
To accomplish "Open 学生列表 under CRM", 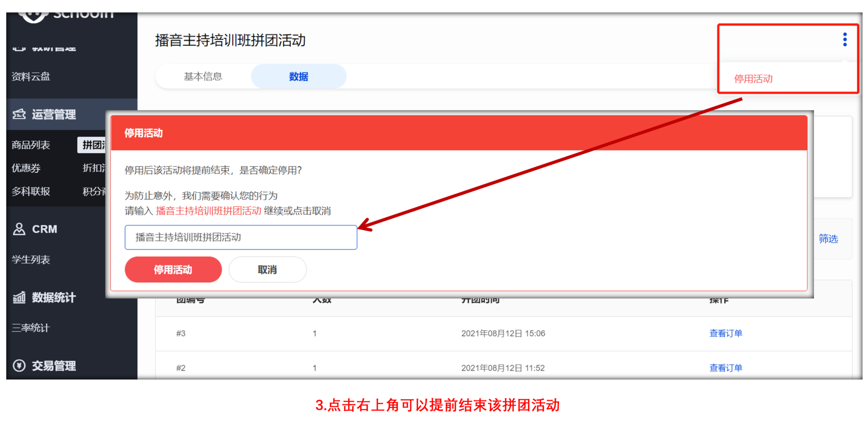I will pos(31,260).
